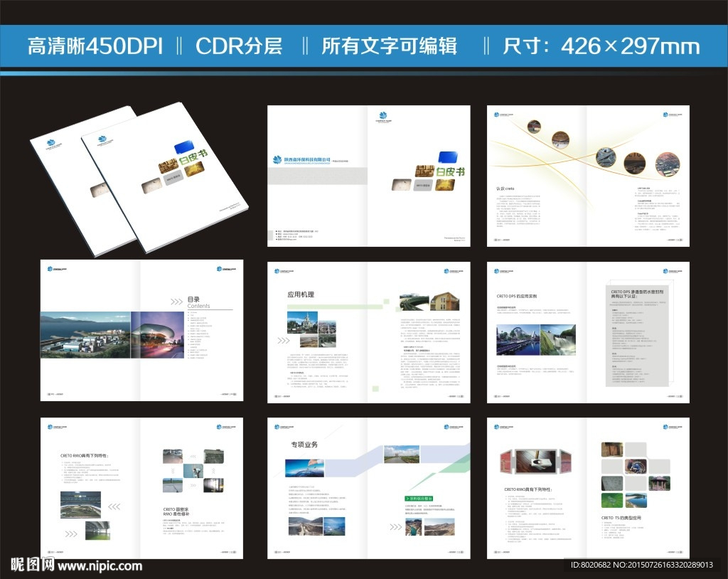Open the CRETO DPS 的应用实例 spread
The width and height of the screenshot is (728, 579).
click(588, 332)
